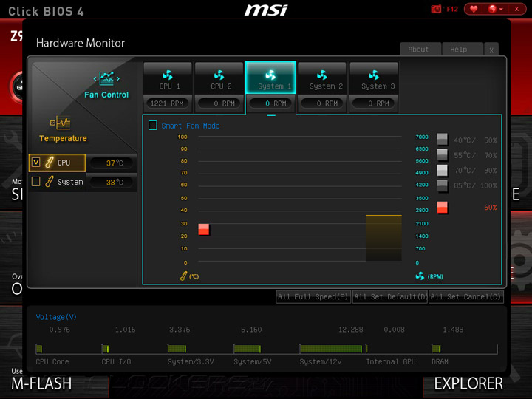Uncheck the CPU temperature checkbox
Image resolution: width=532 pixels, height=399 pixels.
36,162
